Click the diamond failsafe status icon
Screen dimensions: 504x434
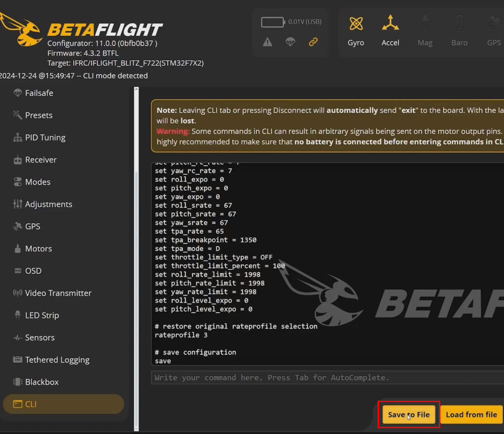[290, 43]
